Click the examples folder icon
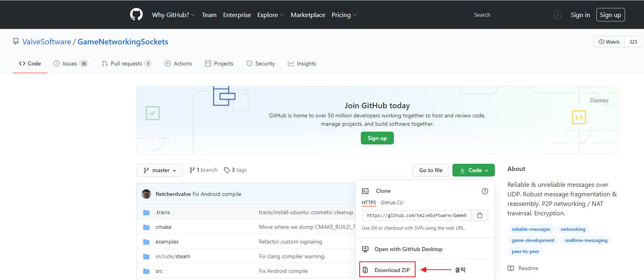The image size is (644, 280). coord(146,242)
